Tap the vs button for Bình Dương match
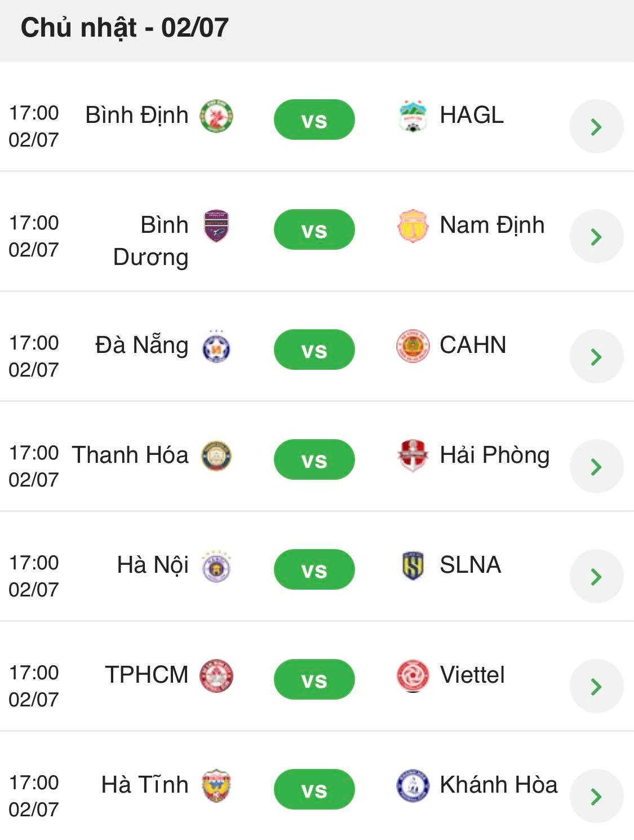This screenshot has height=840, width=634. [x=314, y=230]
